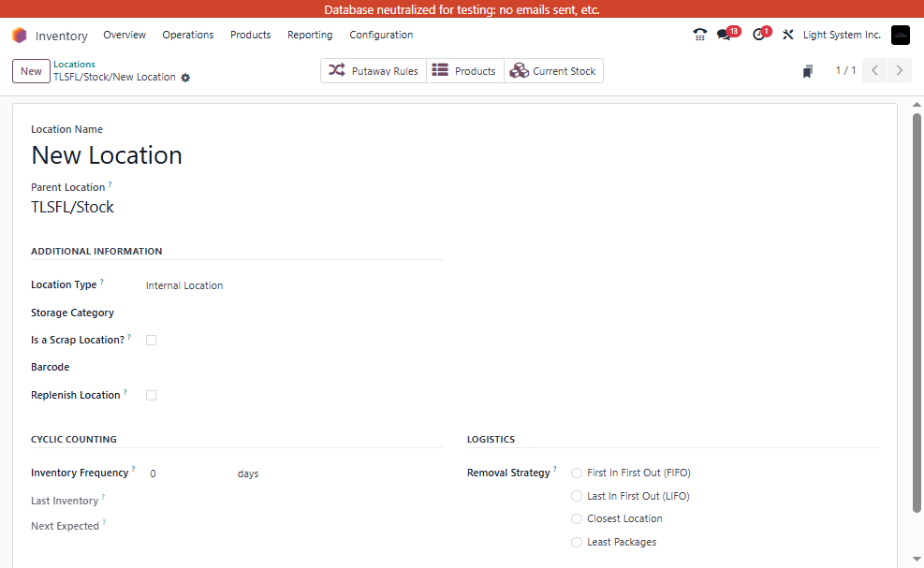Click the scrollbar down arrow

point(917,559)
